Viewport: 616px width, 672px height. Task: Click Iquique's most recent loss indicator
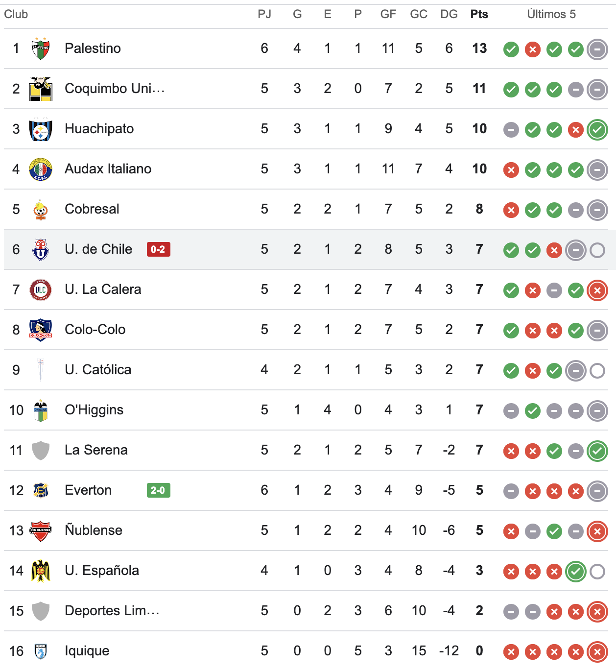click(597, 652)
